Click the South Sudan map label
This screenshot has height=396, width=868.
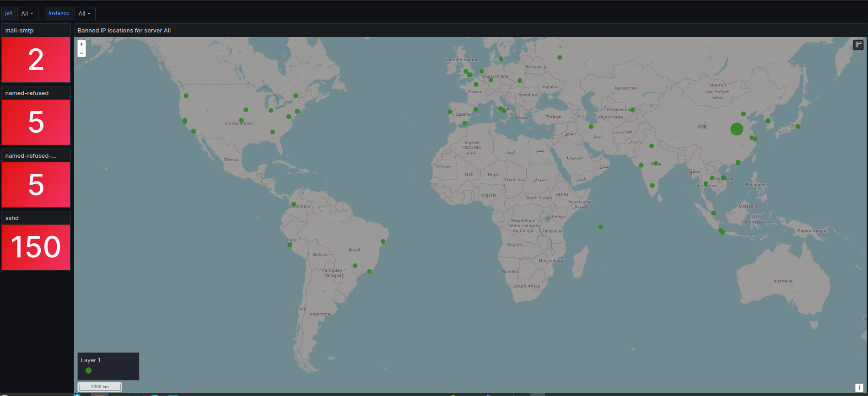539,198
